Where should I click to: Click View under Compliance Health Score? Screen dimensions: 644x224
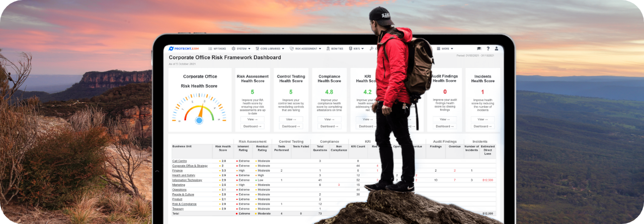click(x=329, y=119)
